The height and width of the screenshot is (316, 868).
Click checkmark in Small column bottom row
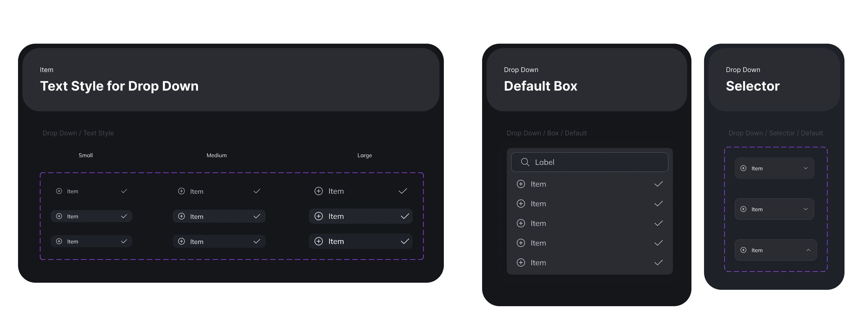[124, 241]
